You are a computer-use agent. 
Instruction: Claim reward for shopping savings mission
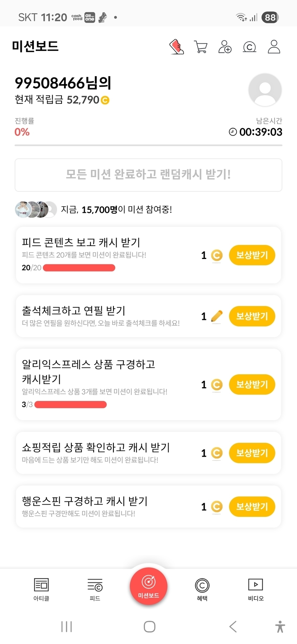(252, 453)
